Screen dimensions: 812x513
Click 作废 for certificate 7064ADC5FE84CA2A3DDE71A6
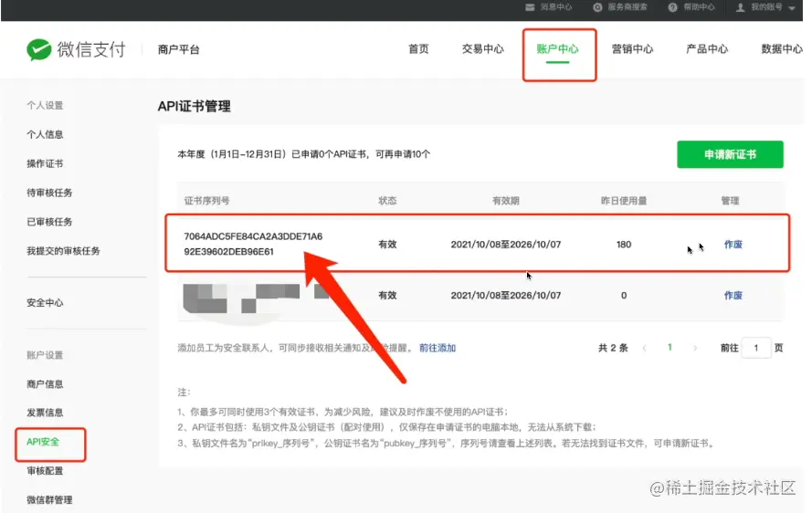[x=733, y=245]
